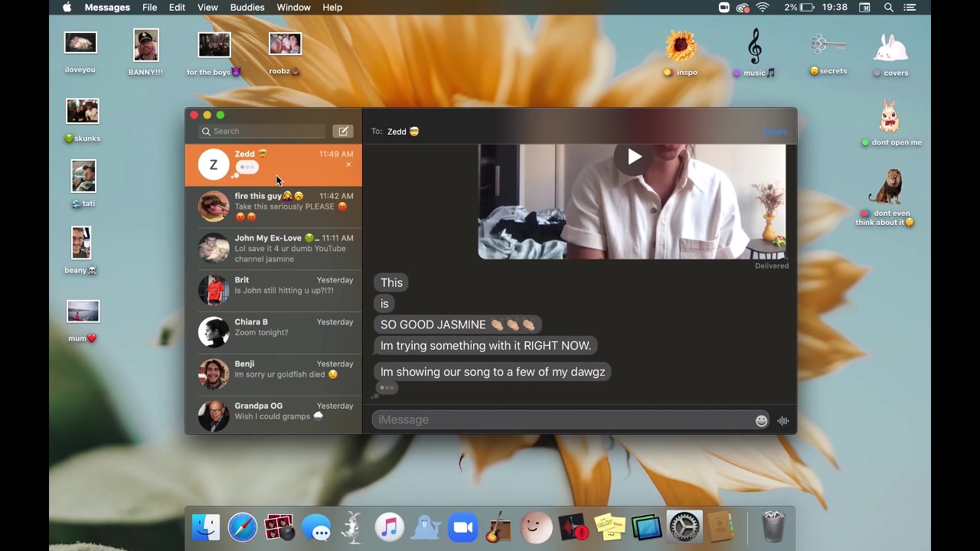
Task: Open the View menu
Action: pos(207,8)
